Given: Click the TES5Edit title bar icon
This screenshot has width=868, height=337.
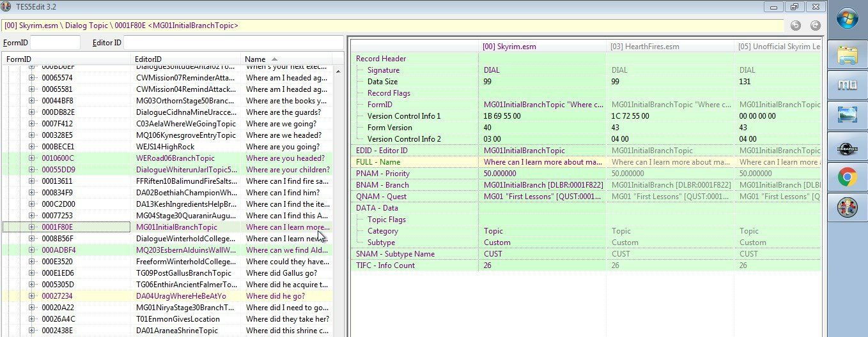Looking at the screenshot, I should 6,6.
